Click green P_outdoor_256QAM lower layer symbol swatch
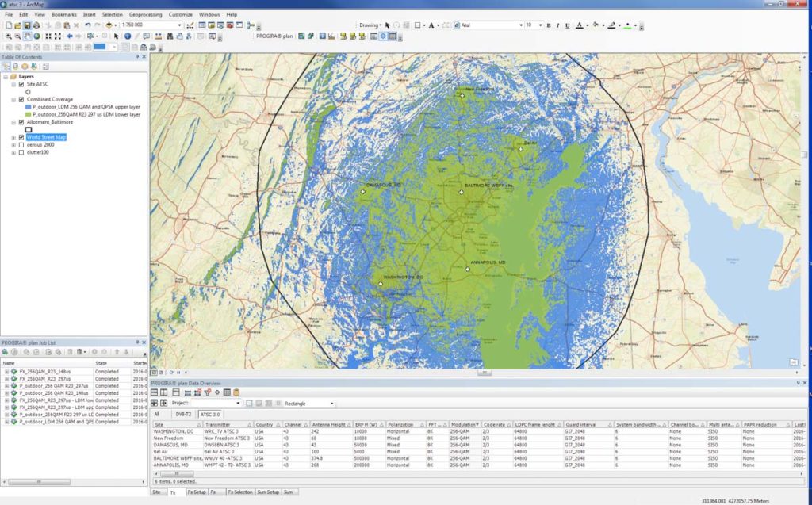 [x=28, y=114]
